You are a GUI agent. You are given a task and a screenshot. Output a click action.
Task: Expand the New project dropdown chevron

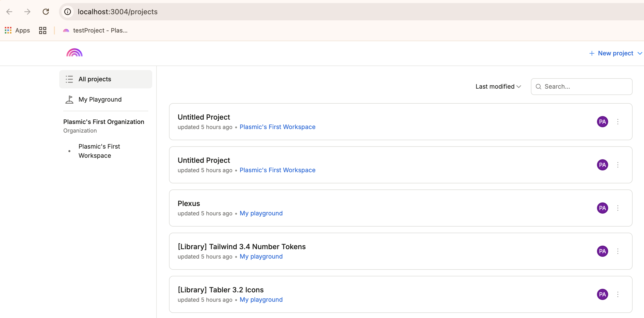640,53
